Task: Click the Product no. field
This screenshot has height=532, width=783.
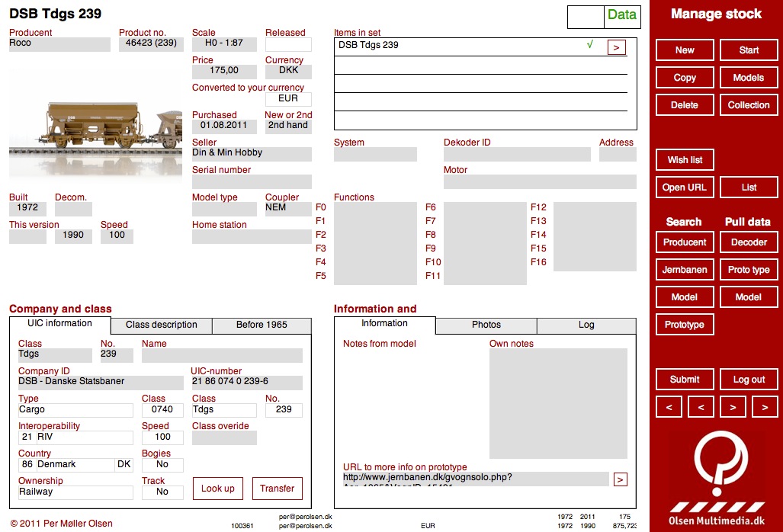Action: tap(151, 44)
